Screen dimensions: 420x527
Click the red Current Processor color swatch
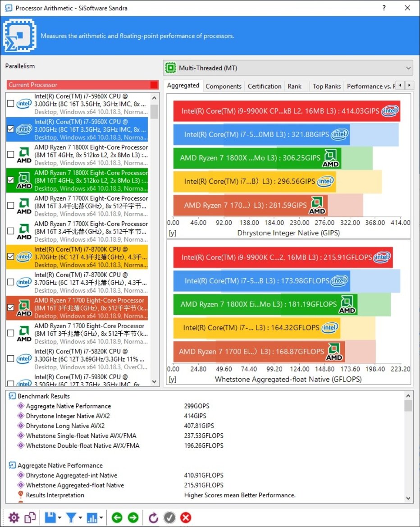coord(154,85)
